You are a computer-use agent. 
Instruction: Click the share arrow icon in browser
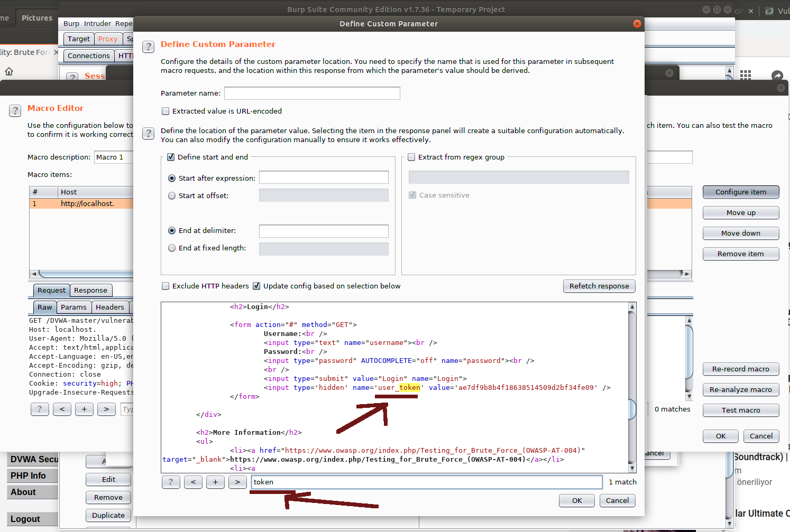coord(777,76)
